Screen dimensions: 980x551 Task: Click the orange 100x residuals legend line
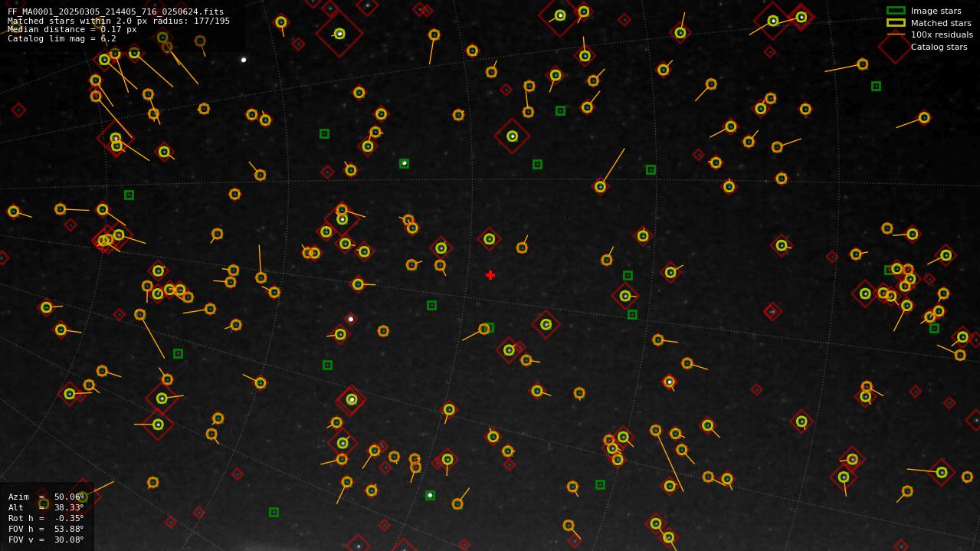tap(896, 34)
